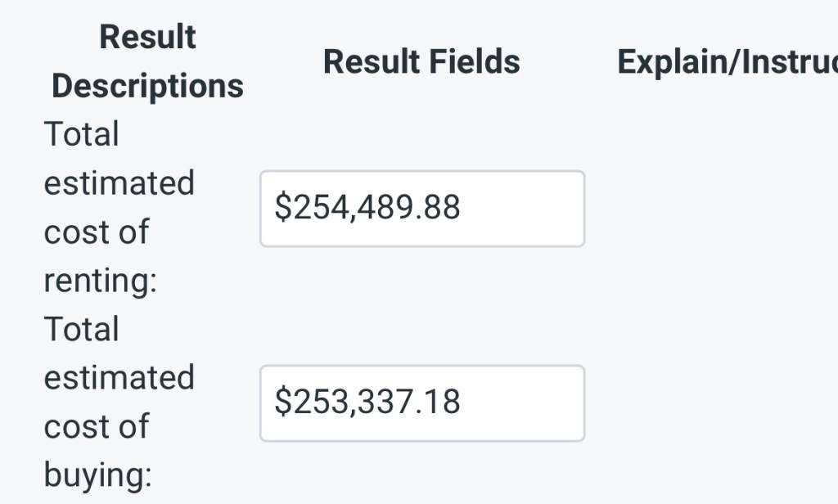The width and height of the screenshot is (838, 504).
Task: Click the Explain/Instructions column header
Action: tap(727, 62)
